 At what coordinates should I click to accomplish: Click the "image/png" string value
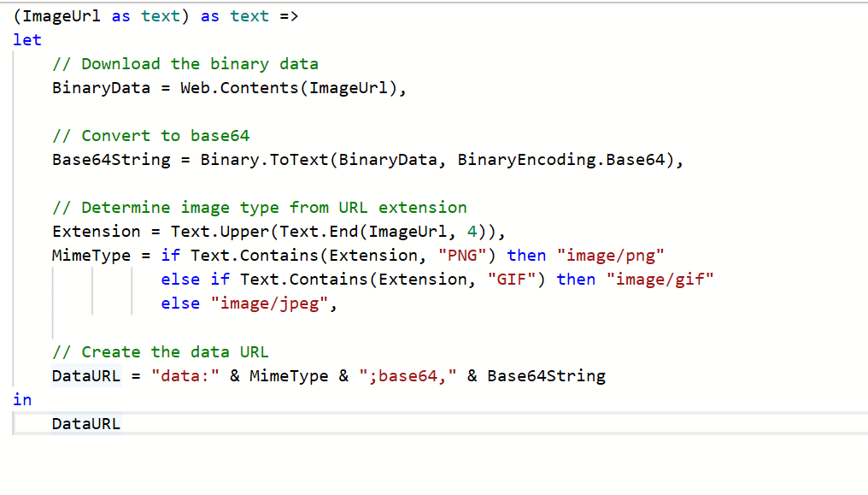click(x=610, y=256)
